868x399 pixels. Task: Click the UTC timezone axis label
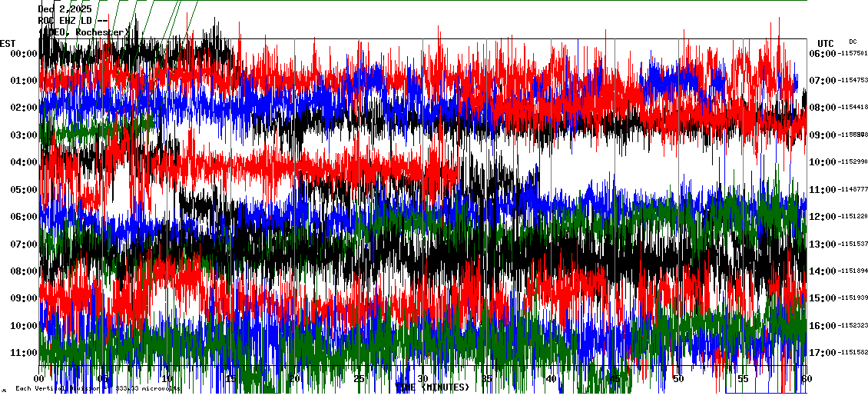pyautogui.click(x=826, y=43)
